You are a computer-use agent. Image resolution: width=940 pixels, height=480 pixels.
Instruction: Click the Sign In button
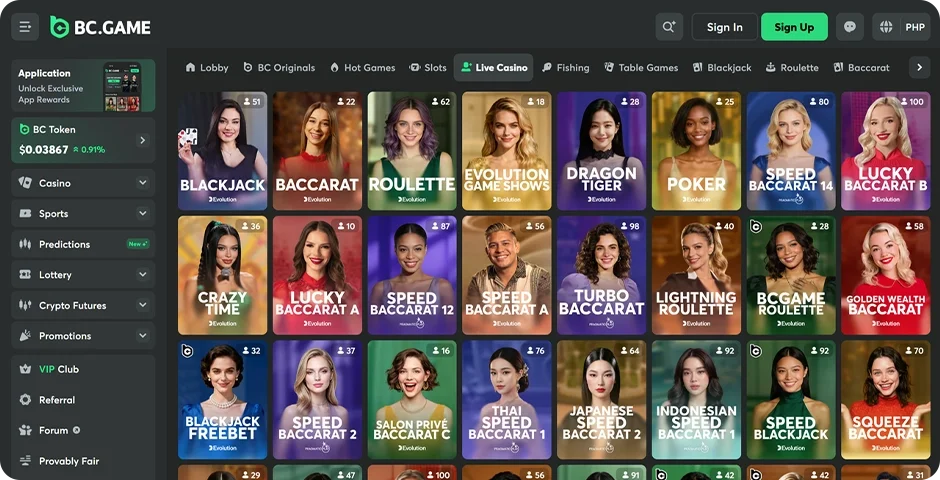[x=724, y=27]
